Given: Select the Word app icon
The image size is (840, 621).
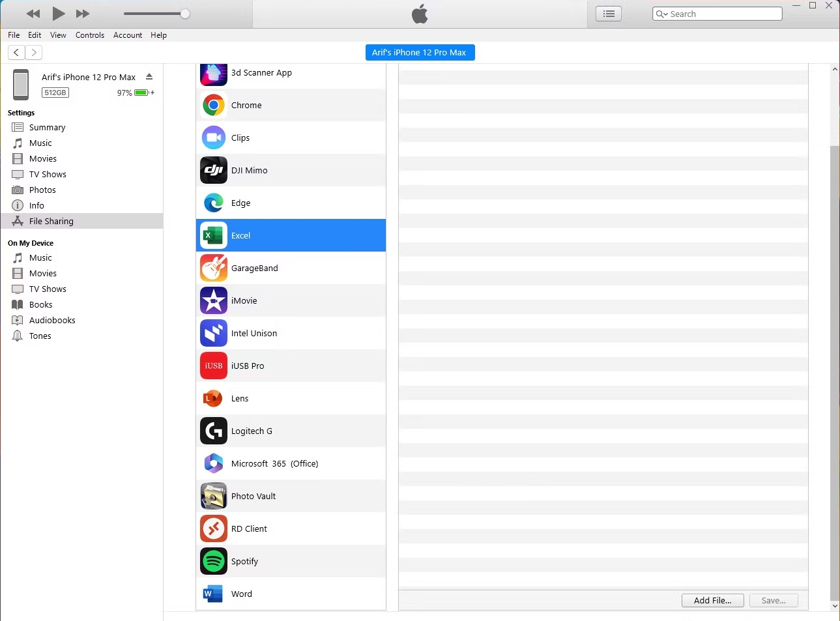Looking at the screenshot, I should point(214,594).
